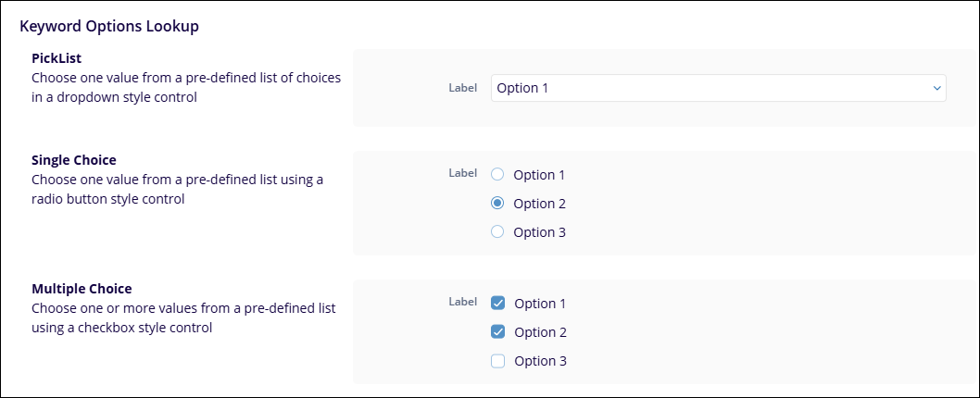Click the Label text beside the radio buttons
The image size is (980, 398).
pos(462,172)
